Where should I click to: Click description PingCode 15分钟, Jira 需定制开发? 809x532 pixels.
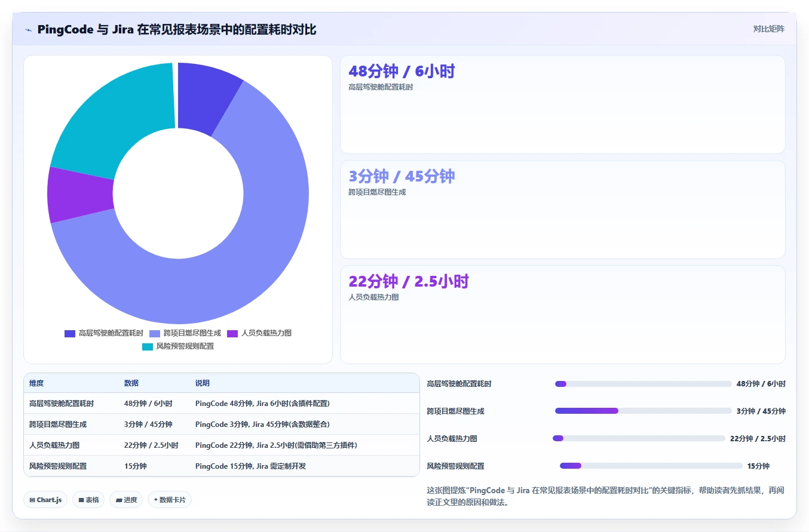pyautogui.click(x=250, y=466)
